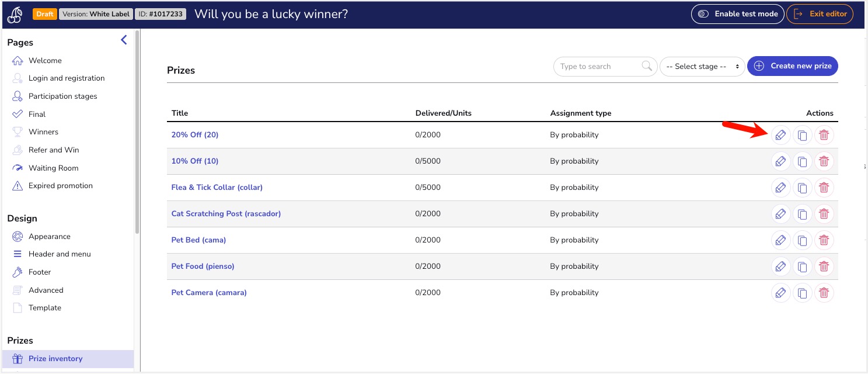Click the edit pencil for Pet Bed
868x374 pixels.
(780, 240)
